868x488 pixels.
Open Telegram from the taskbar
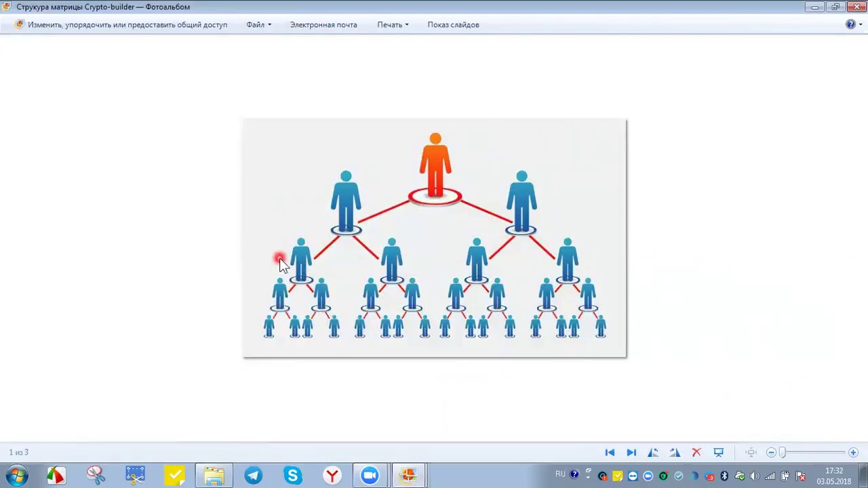click(253, 475)
